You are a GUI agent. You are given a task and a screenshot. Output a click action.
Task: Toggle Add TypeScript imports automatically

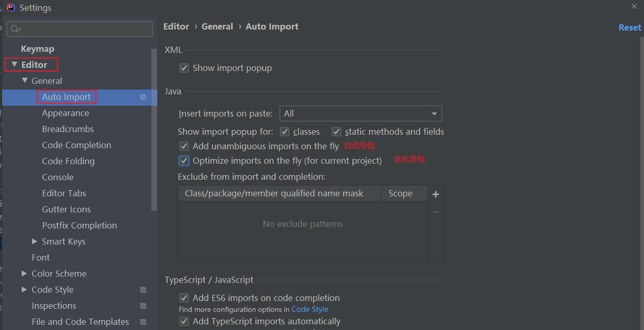184,322
